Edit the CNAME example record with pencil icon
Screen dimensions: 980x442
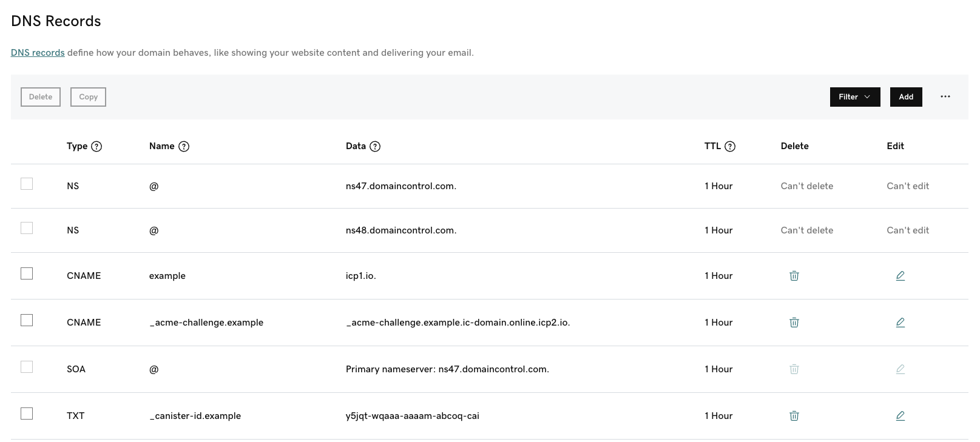click(901, 276)
